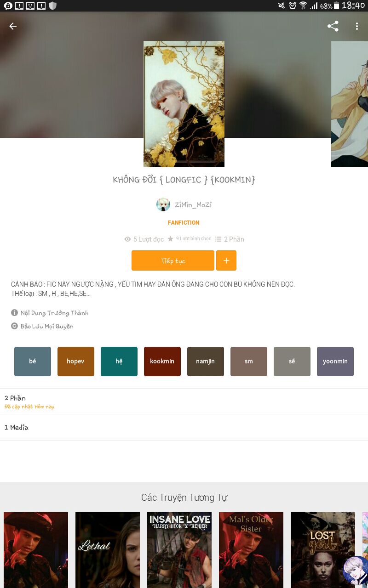Open the FANFICTION category link
Image resolution: width=368 pixels, height=588 pixels.
pos(184,223)
